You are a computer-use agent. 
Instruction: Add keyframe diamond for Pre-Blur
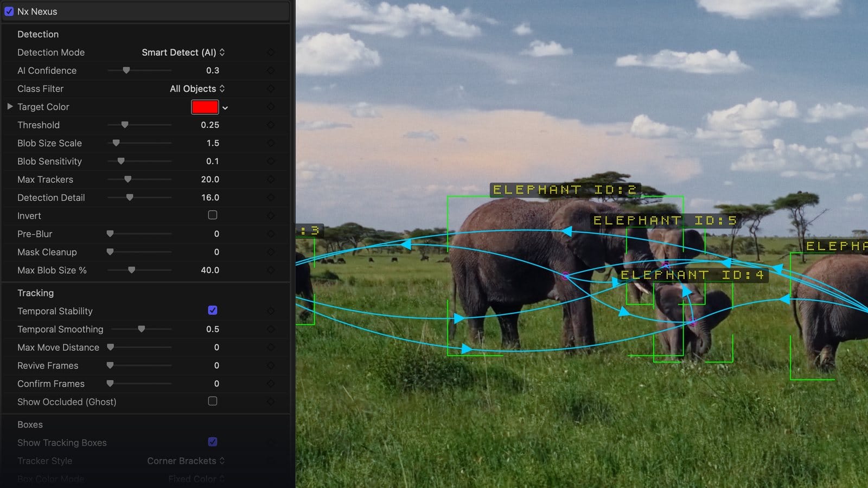tap(271, 234)
